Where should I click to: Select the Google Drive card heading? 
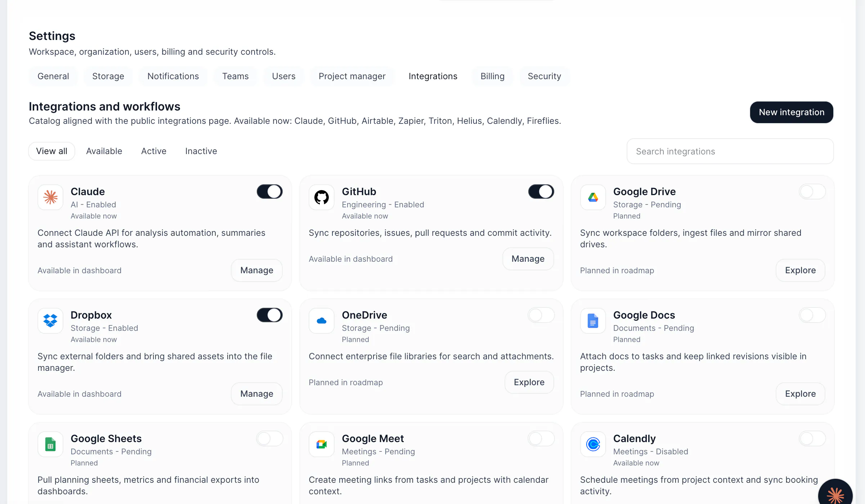[645, 192]
